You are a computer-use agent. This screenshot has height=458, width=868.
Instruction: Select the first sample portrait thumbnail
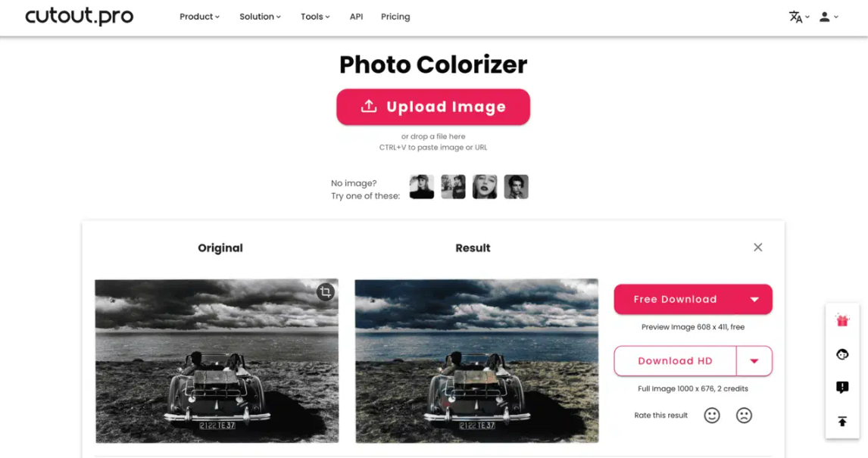(422, 186)
